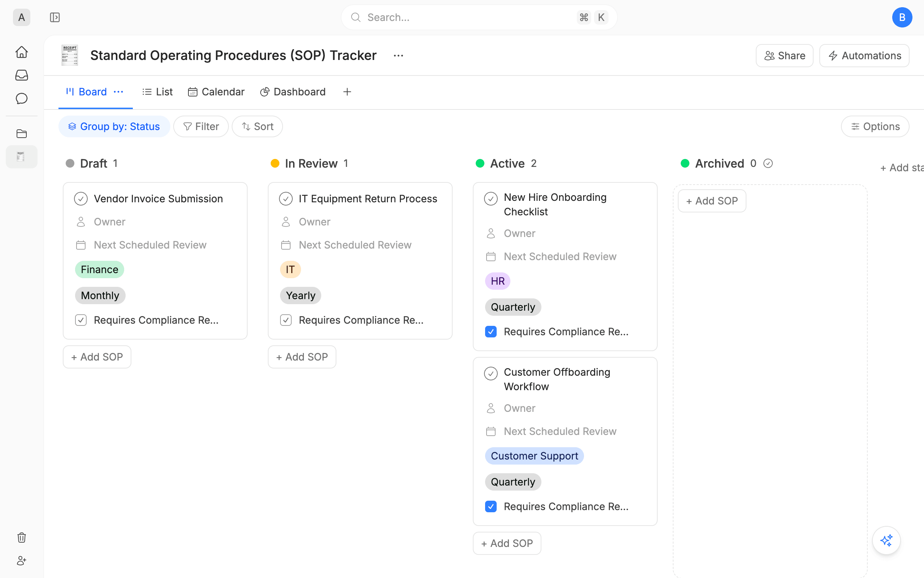Image resolution: width=924 pixels, height=578 pixels.
Task: Click the invite member icon in sidebar
Action: tap(21, 561)
